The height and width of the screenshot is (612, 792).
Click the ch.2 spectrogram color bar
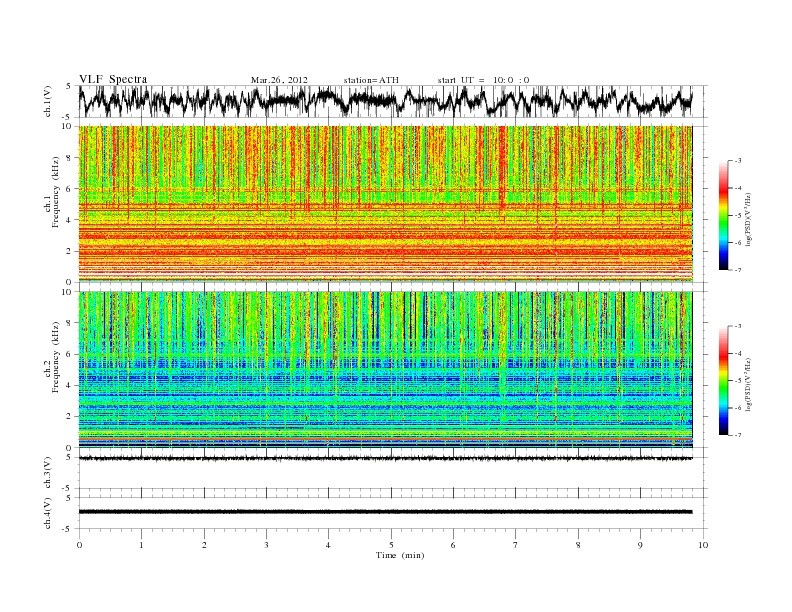[724, 380]
